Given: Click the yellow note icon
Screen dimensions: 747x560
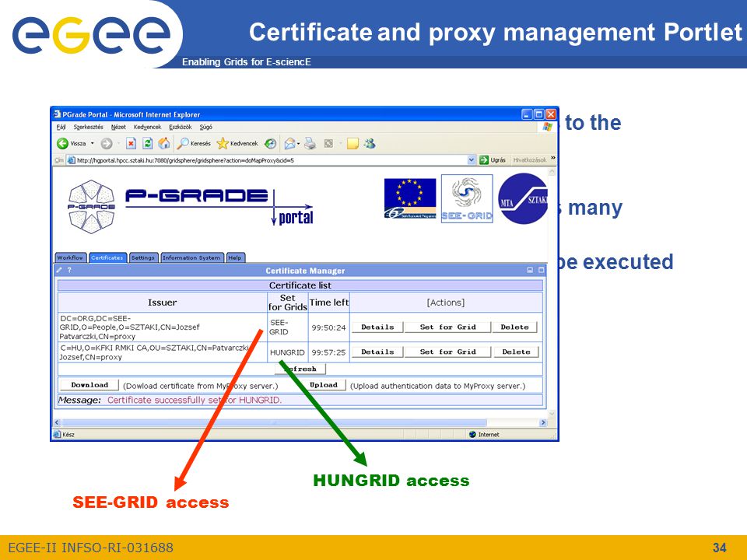Looking at the screenshot, I should (x=352, y=143).
